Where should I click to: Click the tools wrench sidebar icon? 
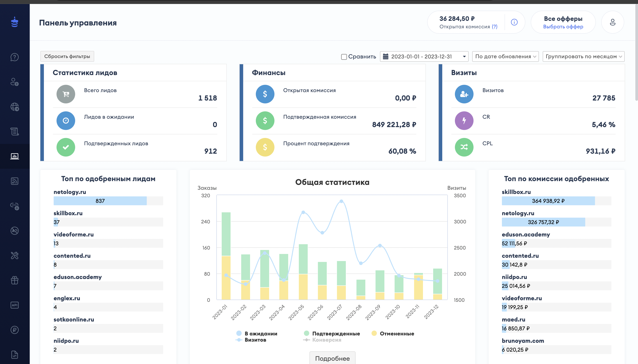[x=14, y=255]
